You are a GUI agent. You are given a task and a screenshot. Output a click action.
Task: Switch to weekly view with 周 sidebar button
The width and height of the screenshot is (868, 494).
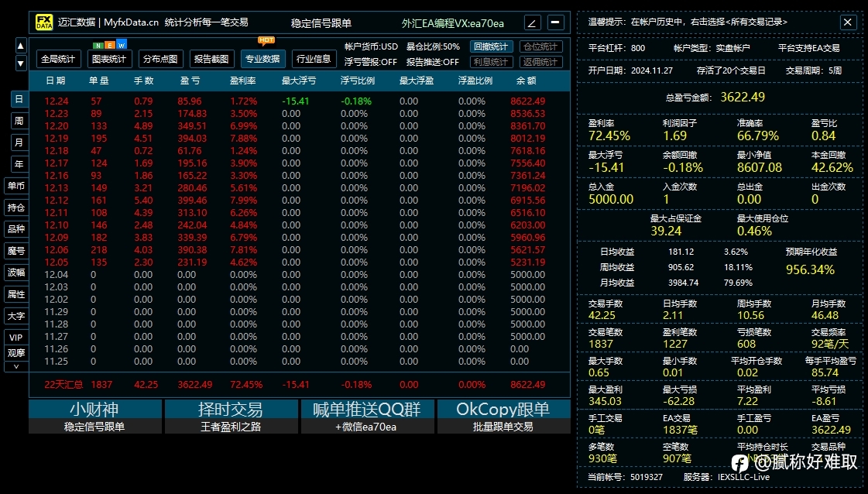19,121
